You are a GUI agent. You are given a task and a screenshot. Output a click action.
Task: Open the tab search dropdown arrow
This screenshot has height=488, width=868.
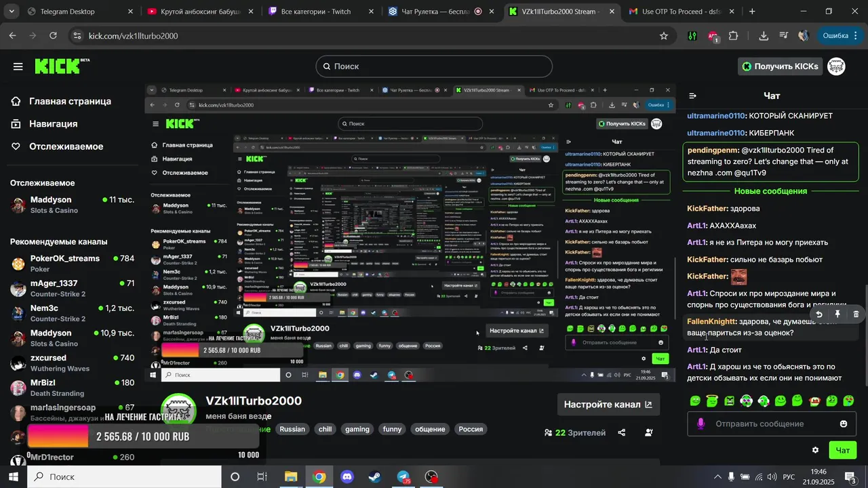pyautogui.click(x=13, y=12)
